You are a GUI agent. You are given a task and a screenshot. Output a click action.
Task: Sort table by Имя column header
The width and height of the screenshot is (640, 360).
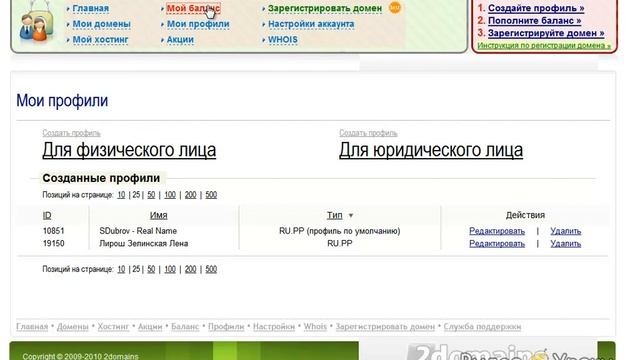pos(158,215)
